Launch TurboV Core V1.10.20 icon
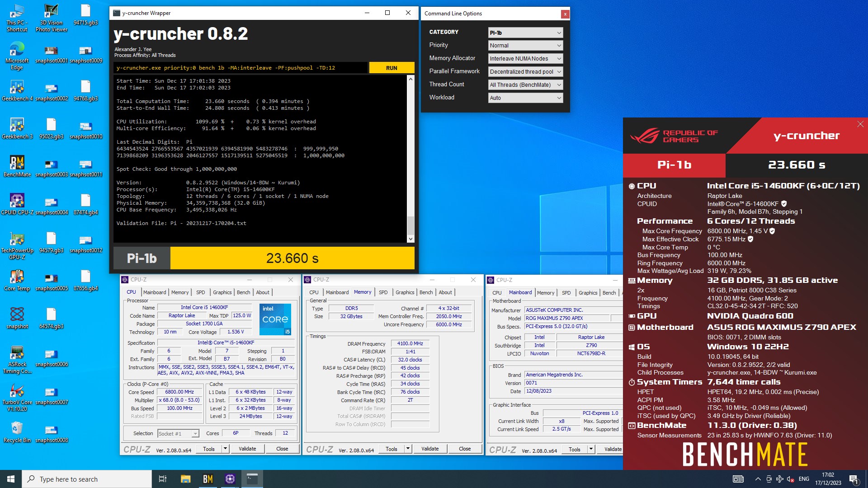This screenshot has width=868, height=488. click(x=17, y=398)
